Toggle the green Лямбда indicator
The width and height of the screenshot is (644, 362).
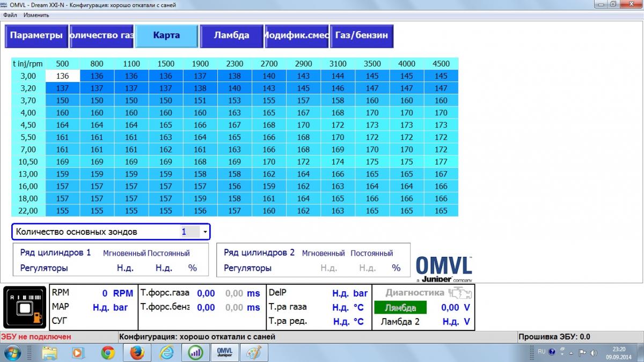(400, 308)
